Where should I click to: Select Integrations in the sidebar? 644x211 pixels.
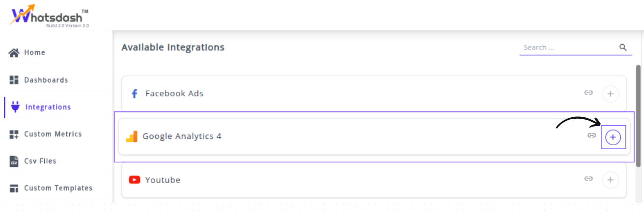point(48,107)
